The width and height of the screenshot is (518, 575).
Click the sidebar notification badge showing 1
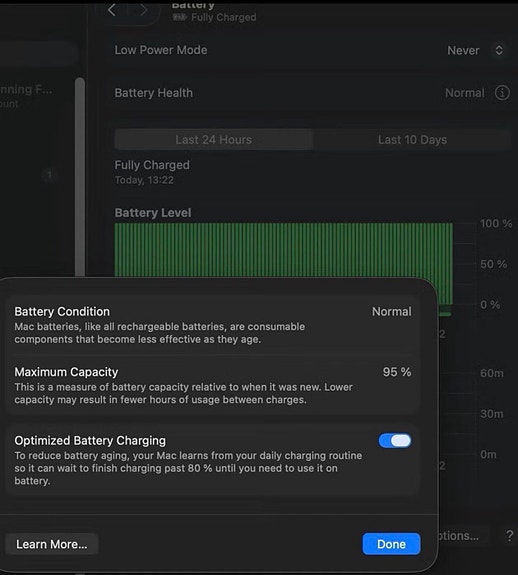49,175
